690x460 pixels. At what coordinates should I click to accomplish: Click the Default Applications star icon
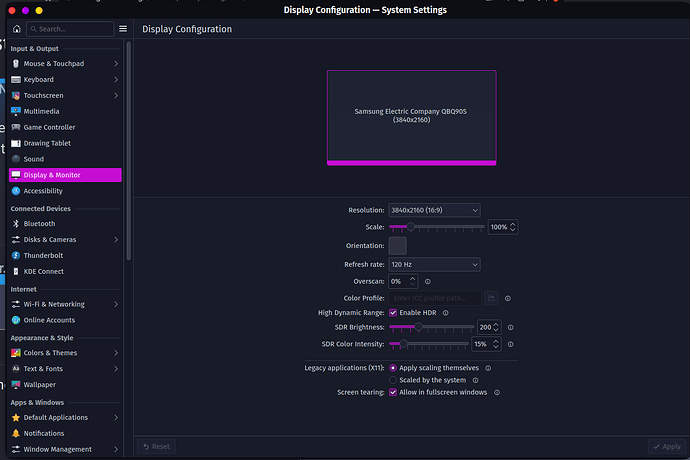tap(16, 417)
